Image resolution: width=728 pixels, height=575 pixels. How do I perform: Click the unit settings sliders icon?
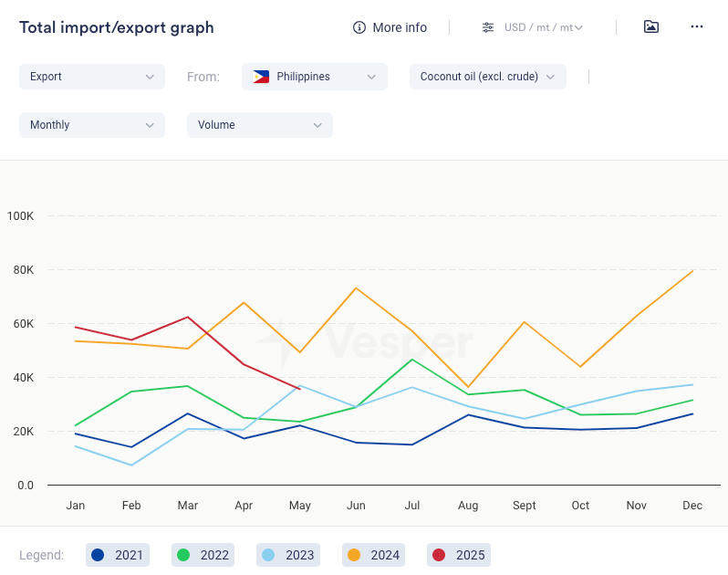point(488,27)
